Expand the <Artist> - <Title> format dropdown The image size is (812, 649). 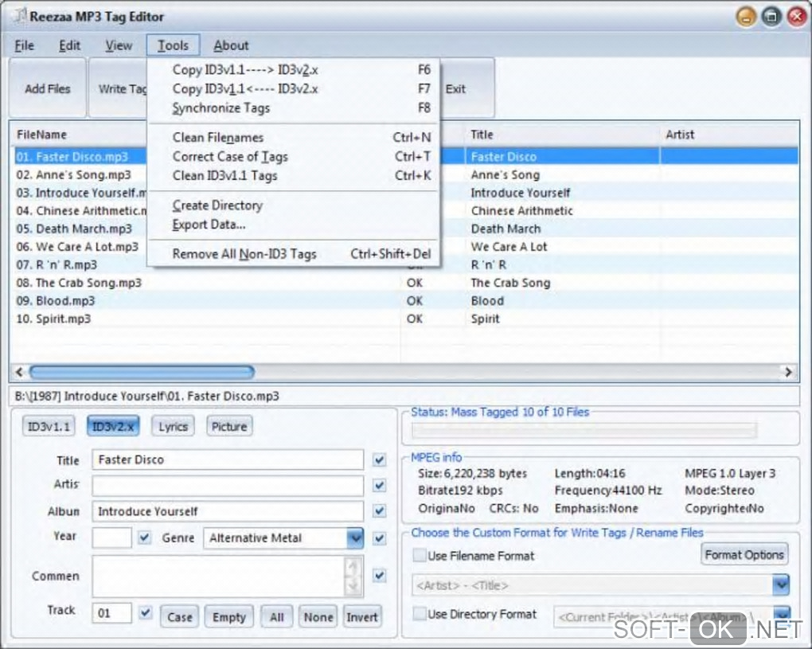(781, 585)
